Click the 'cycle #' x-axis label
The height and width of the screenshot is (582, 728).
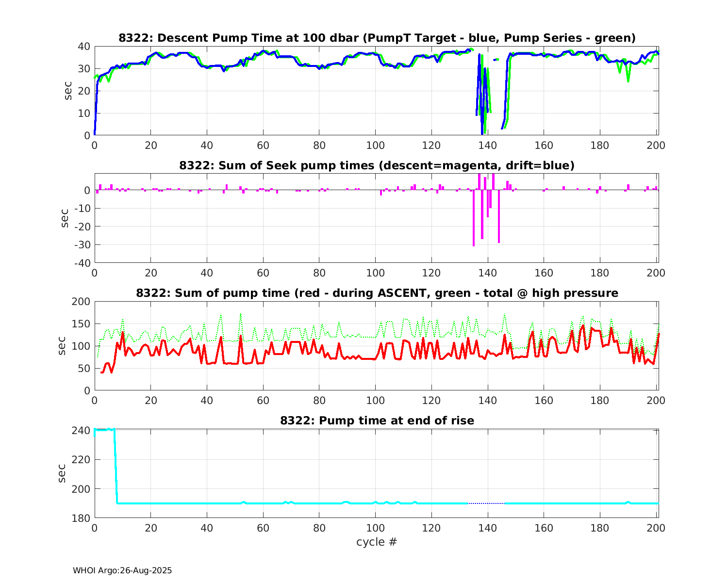click(x=377, y=542)
